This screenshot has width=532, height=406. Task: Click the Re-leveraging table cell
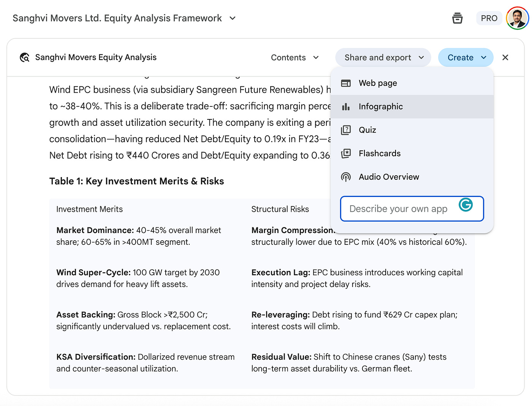[354, 320]
